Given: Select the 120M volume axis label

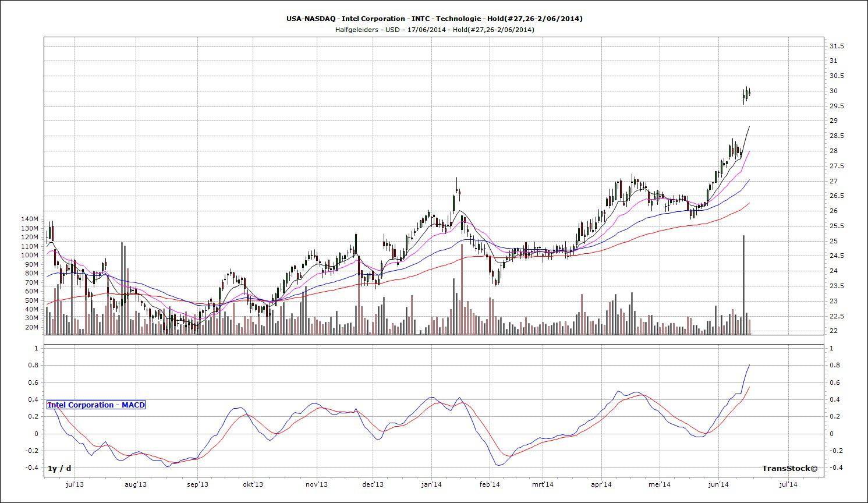Looking at the screenshot, I should coord(29,238).
